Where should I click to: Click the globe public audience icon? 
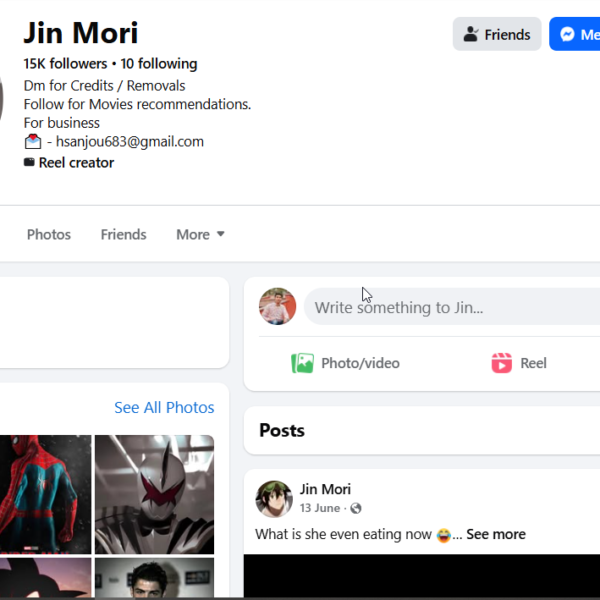click(x=356, y=508)
